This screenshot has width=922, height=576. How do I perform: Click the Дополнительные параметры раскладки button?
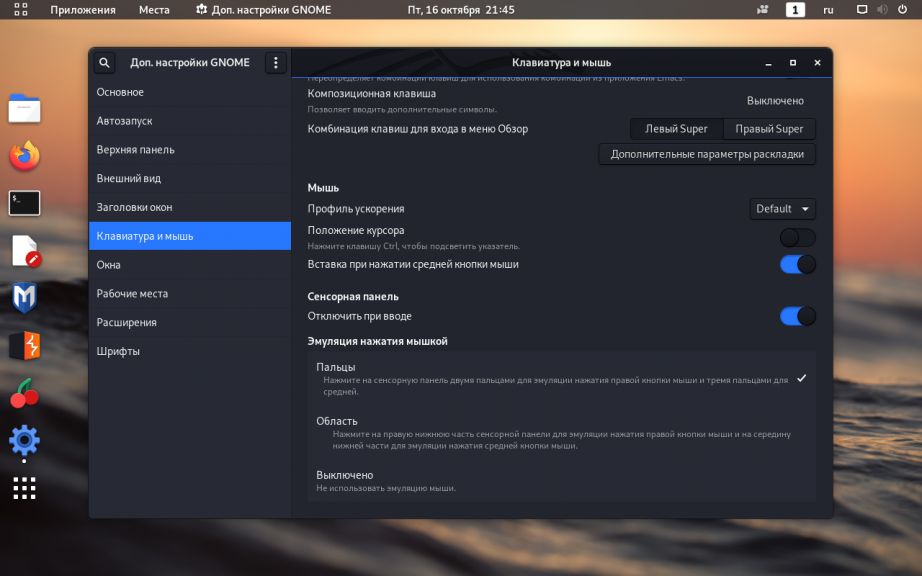pos(707,154)
